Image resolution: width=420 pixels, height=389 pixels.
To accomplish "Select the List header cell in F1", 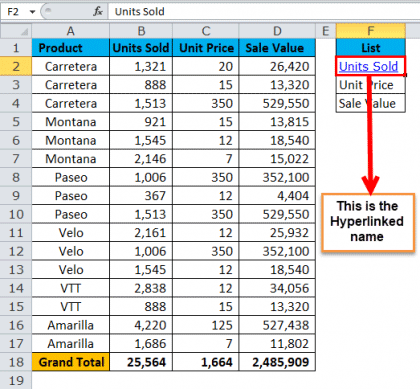I will pyautogui.click(x=371, y=48).
